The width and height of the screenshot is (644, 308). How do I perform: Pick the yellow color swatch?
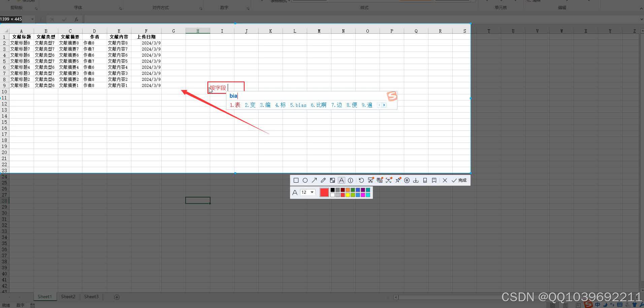click(x=348, y=195)
